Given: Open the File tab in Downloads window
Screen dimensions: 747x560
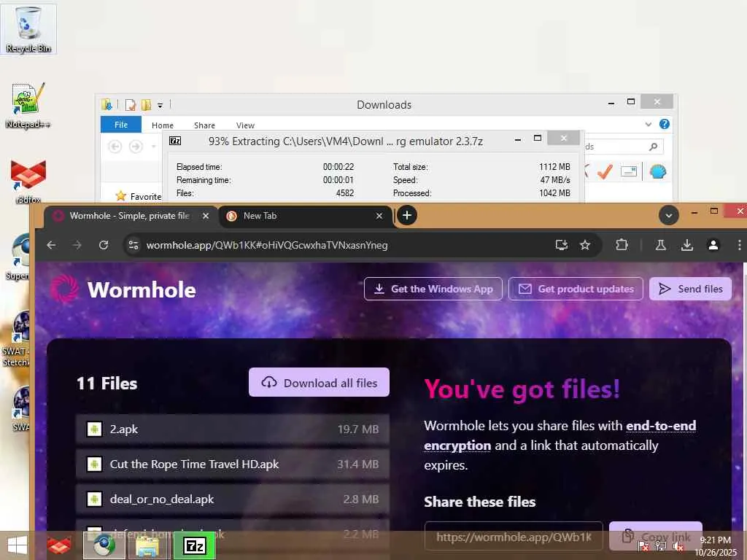Looking at the screenshot, I should point(121,124).
